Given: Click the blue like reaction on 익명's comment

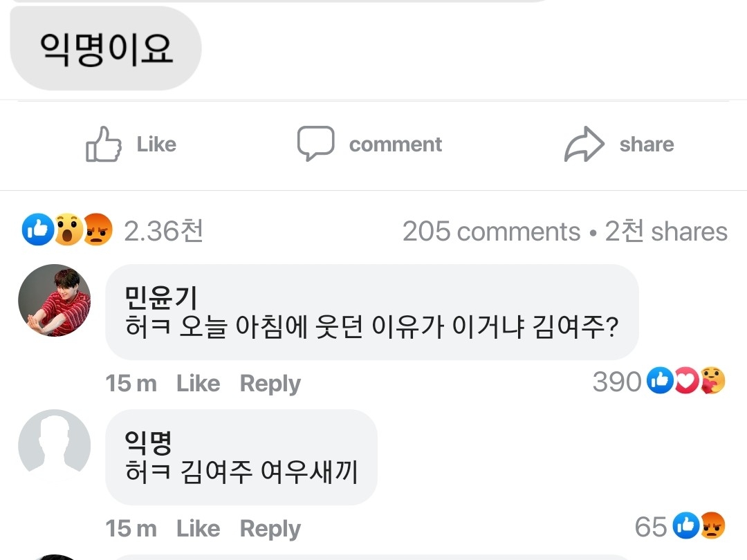Looking at the screenshot, I should pos(686,527).
